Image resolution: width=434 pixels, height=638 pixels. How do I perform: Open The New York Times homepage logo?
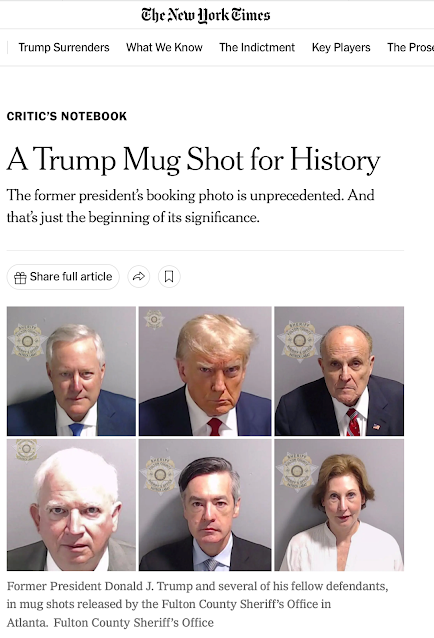206,15
